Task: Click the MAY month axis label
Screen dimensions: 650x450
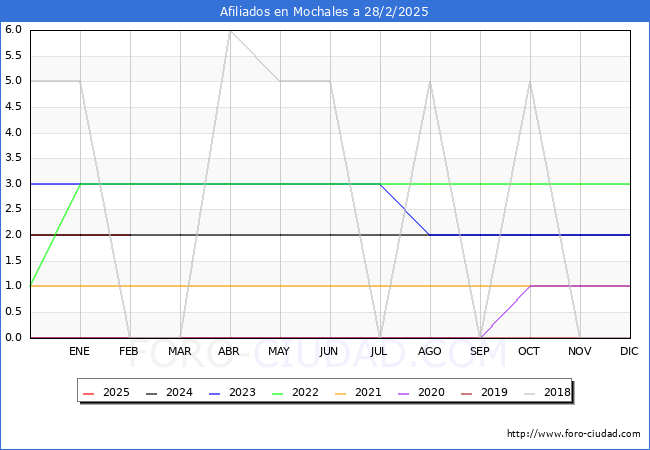Action: (x=279, y=351)
